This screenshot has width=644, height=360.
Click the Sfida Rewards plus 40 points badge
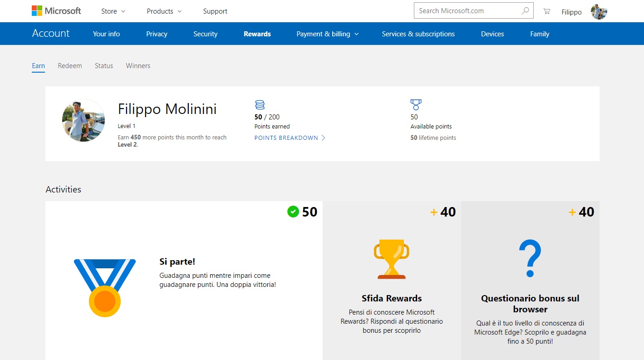coord(443,212)
